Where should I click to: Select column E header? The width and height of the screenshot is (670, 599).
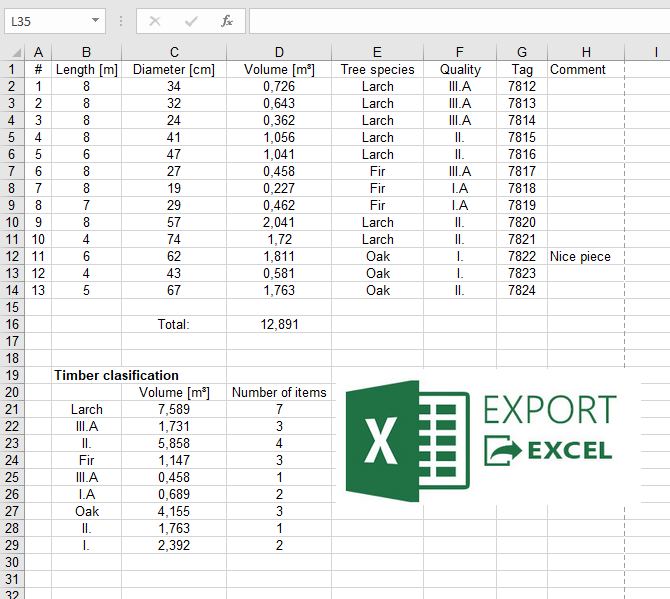click(377, 52)
